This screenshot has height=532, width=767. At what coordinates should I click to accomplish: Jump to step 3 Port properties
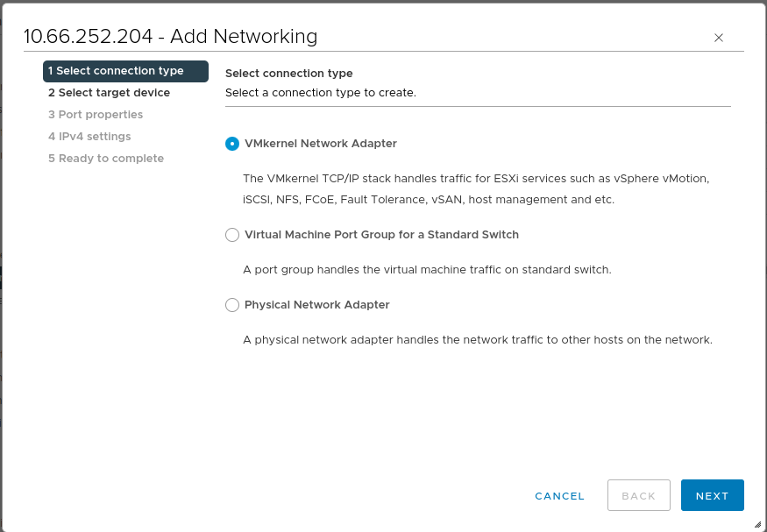coord(96,114)
